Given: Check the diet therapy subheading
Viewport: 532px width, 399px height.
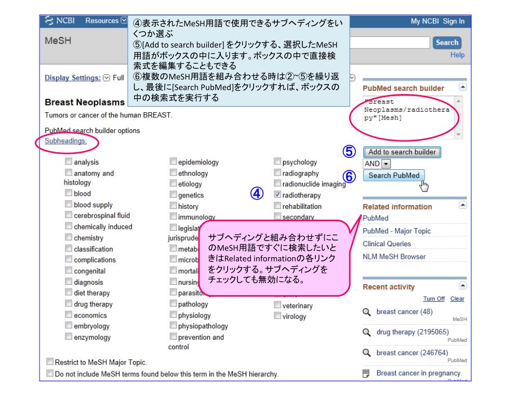Looking at the screenshot, I should coord(69,292).
